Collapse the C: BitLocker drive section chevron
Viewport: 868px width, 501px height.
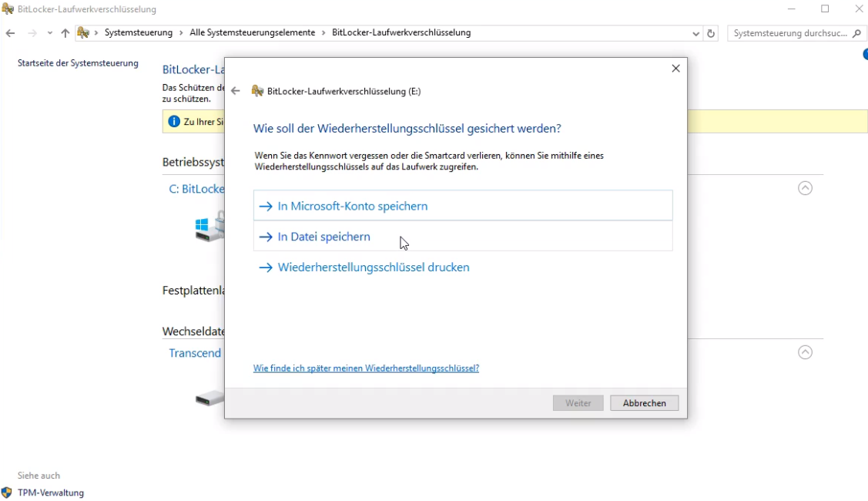805,188
